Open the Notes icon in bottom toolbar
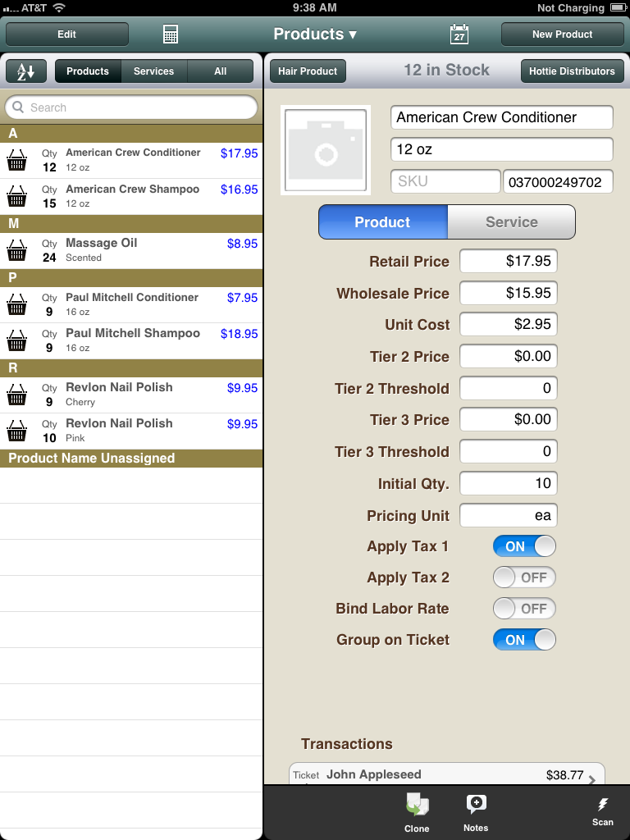Screen dimensions: 630x840 476,813
